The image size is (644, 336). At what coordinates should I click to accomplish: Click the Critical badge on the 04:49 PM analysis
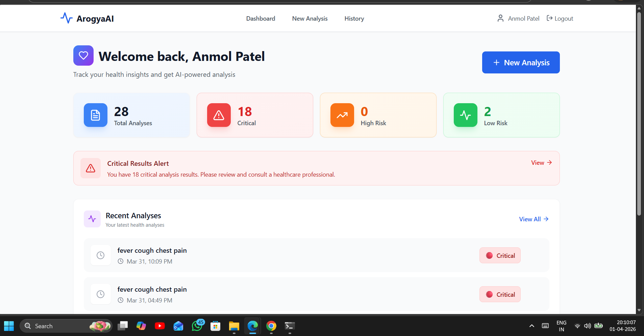(x=500, y=294)
